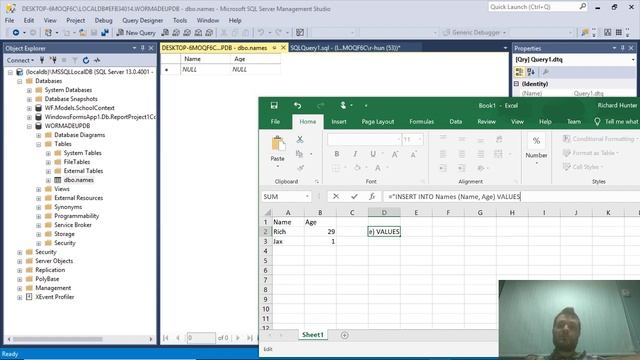The image size is (640, 360).
Task: Toggle Underline formatting in Excel
Action: (372, 154)
